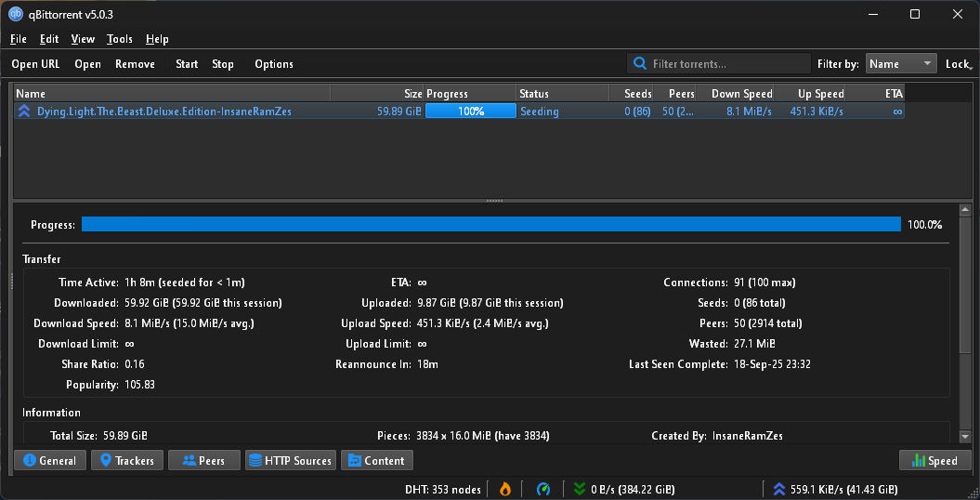Sort by the Size column header
980x500 pixels.
pyautogui.click(x=377, y=94)
